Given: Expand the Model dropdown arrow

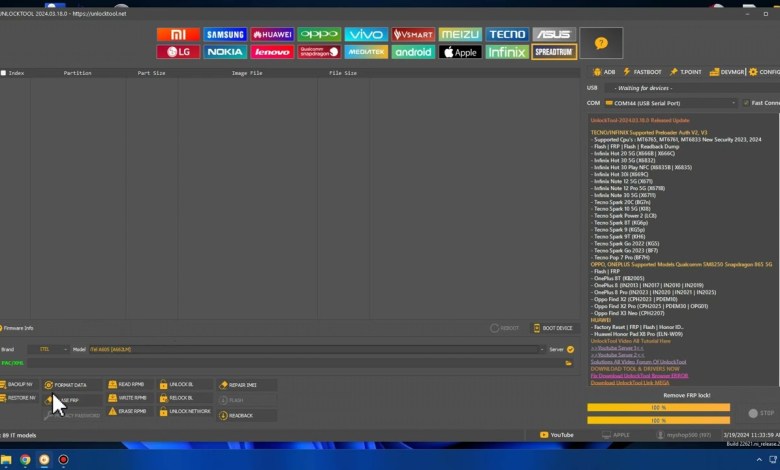Looking at the screenshot, I should [542, 350].
